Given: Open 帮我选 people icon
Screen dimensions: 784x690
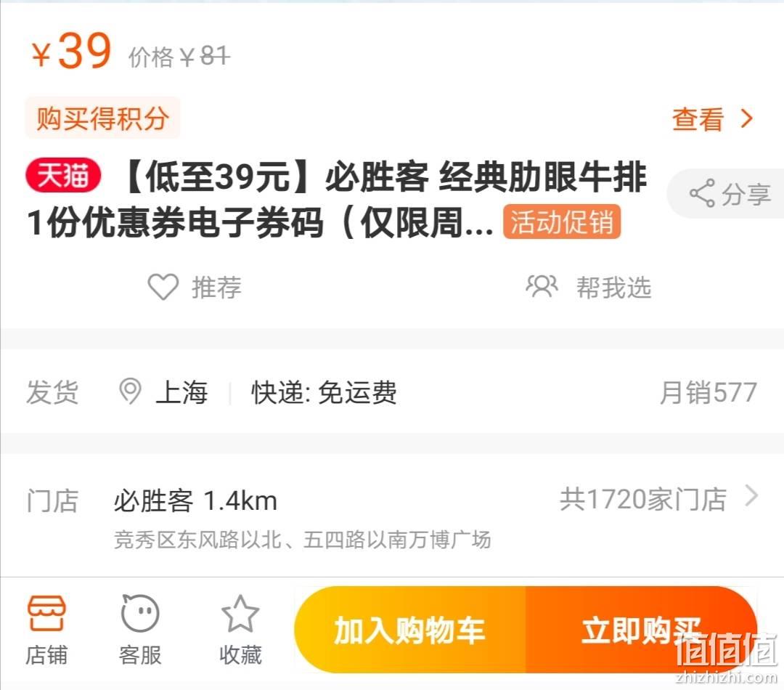Looking at the screenshot, I should (x=542, y=287).
